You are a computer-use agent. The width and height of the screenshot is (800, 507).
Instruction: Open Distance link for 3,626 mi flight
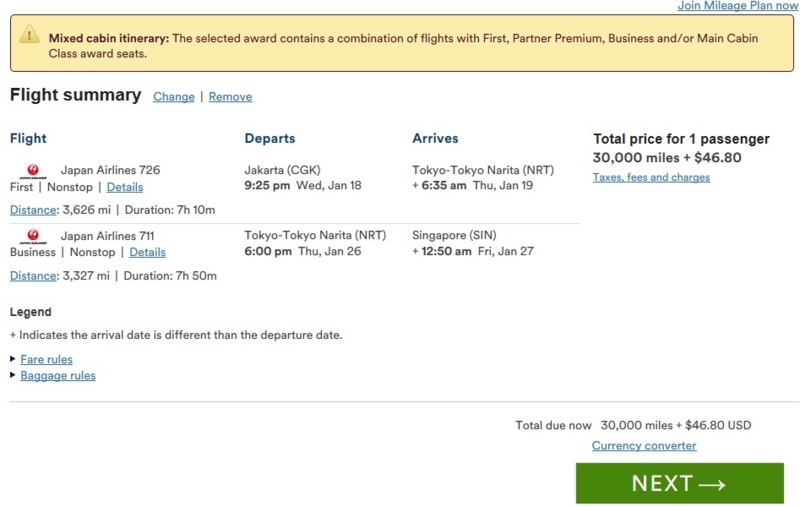(x=33, y=210)
